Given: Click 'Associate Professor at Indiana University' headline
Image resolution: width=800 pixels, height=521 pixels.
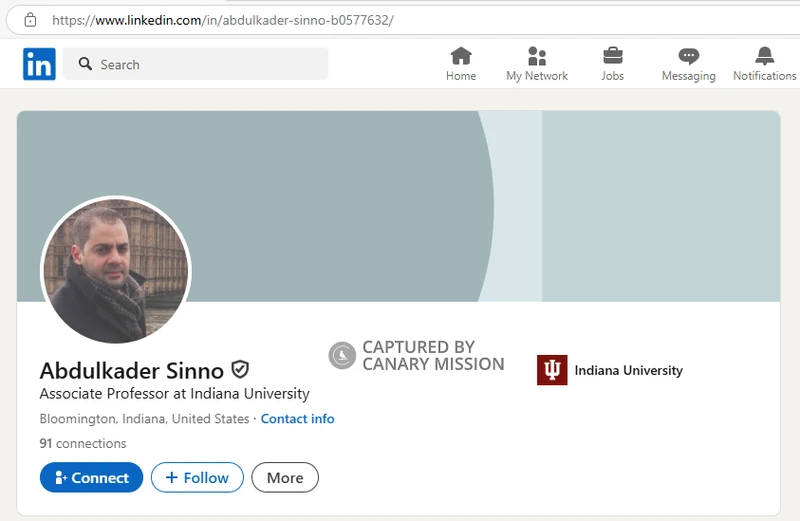Looking at the screenshot, I should click(x=174, y=393).
